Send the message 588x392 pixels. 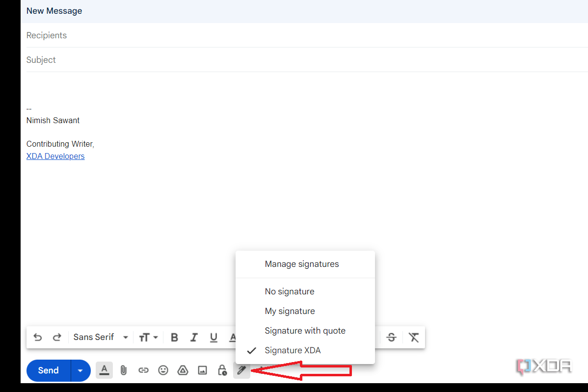tap(49, 370)
